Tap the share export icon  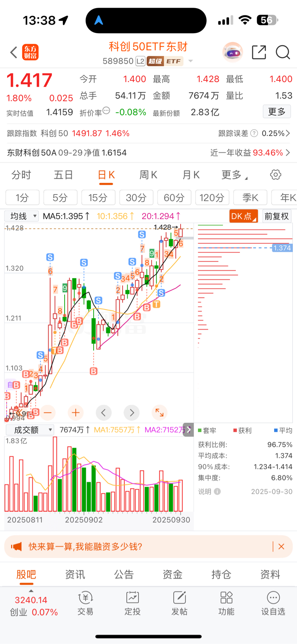click(259, 52)
